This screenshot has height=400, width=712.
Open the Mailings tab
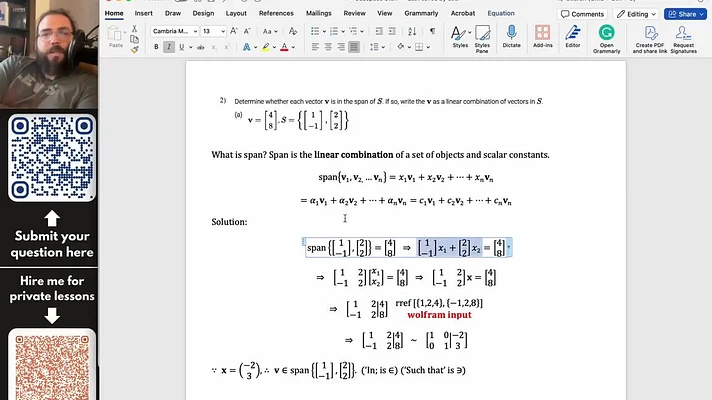(318, 14)
